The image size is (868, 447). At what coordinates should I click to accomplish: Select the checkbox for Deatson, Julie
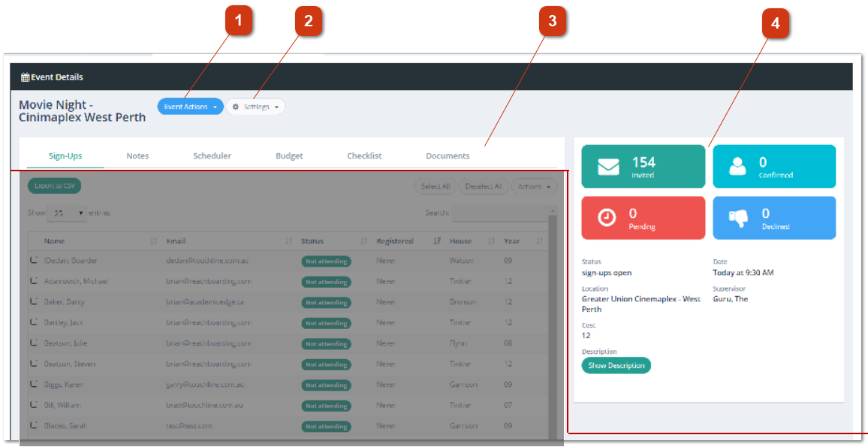click(34, 343)
